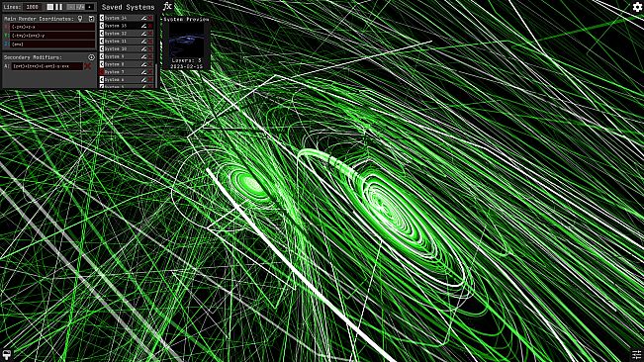The width and height of the screenshot is (644, 362).
Task: Delete System 12 with its red X
Action: pyautogui.click(x=150, y=34)
